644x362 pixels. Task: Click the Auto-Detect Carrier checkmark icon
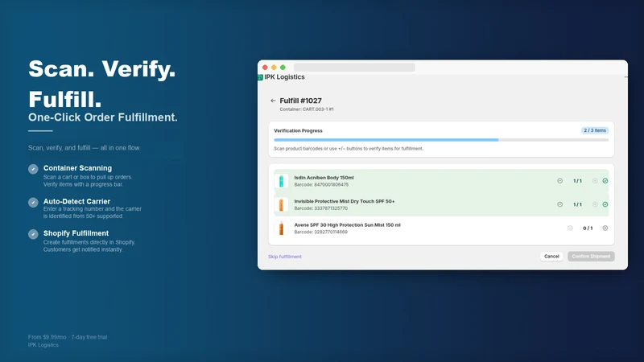(x=33, y=203)
